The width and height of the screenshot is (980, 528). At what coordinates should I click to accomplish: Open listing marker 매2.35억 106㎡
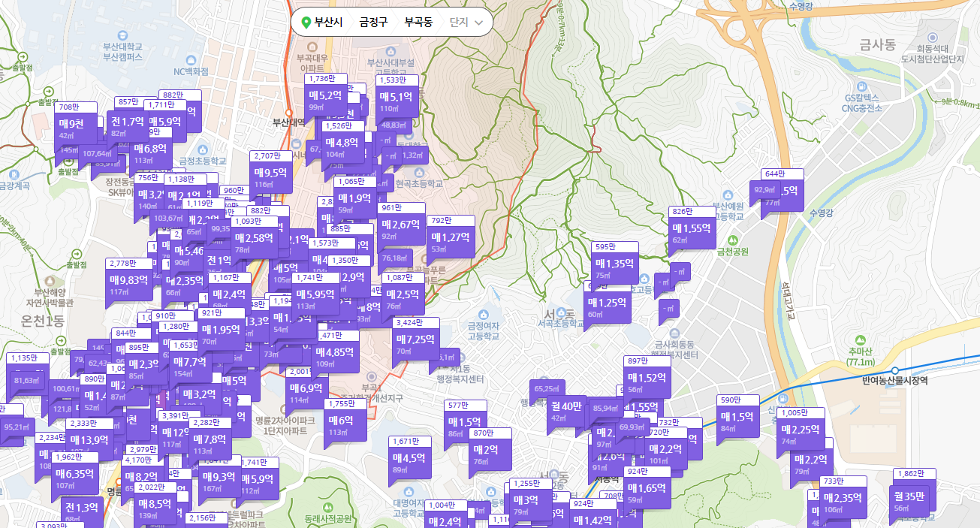click(x=842, y=499)
